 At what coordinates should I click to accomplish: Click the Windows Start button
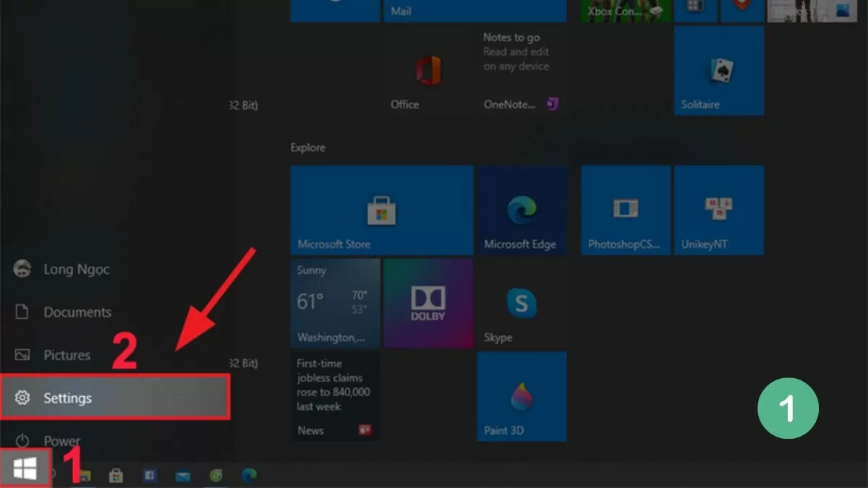click(x=25, y=471)
